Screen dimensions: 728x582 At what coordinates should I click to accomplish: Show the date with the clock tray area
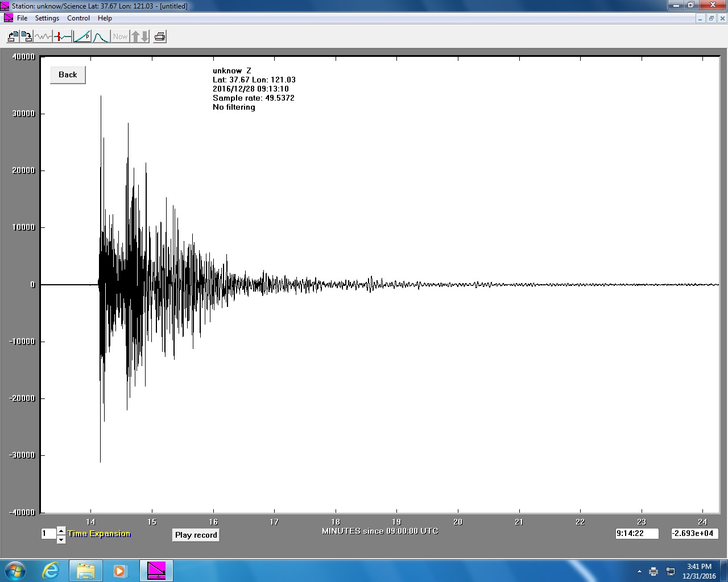click(x=699, y=570)
